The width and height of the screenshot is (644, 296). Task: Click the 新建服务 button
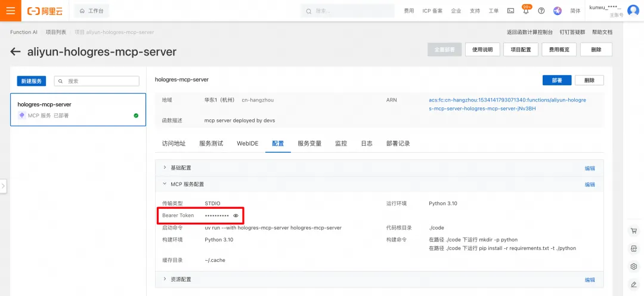click(31, 81)
